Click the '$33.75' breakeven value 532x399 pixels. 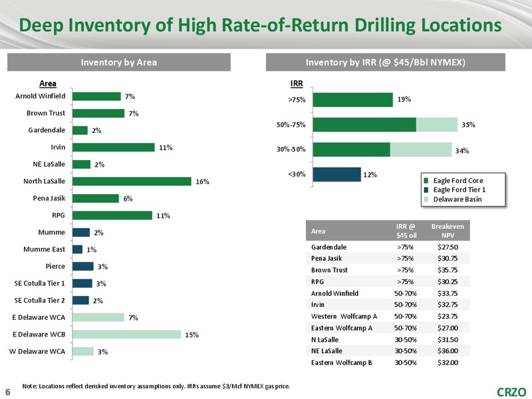coord(448,293)
